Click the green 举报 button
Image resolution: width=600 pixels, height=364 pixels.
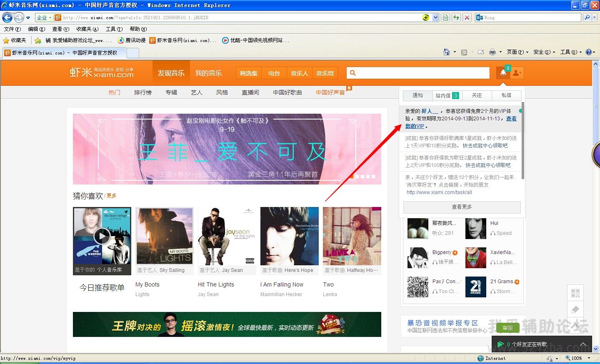[x=508, y=328]
